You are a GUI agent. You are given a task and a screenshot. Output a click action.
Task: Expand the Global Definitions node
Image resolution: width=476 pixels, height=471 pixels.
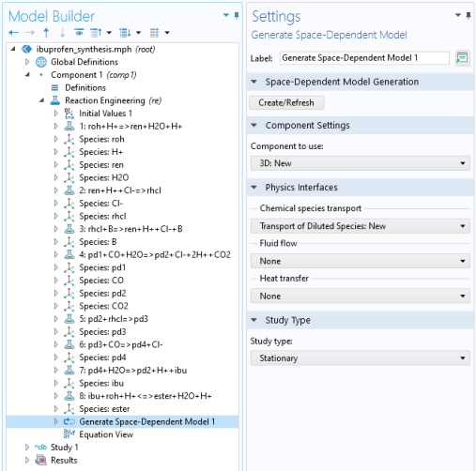tap(27, 62)
